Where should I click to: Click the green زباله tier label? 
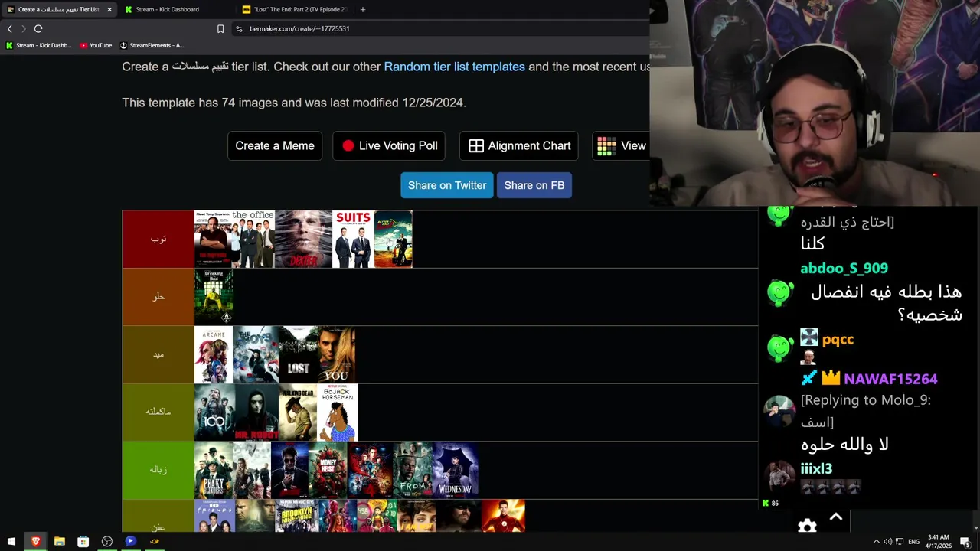click(158, 470)
